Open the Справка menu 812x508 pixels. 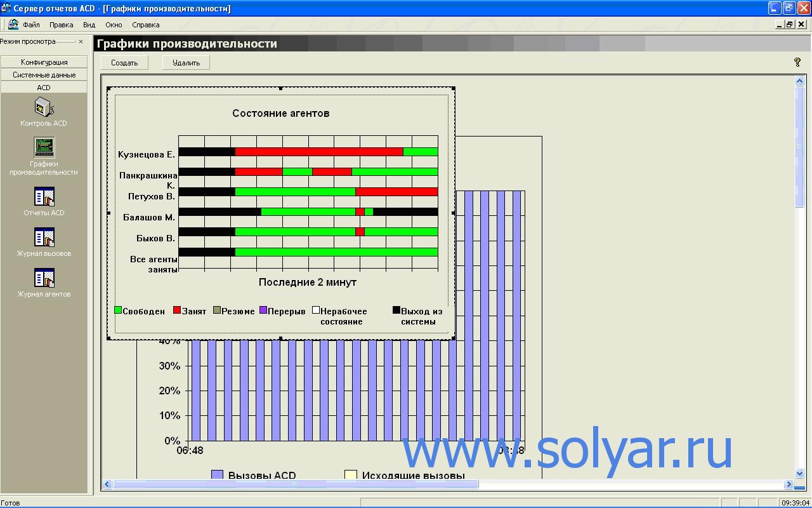[x=145, y=25]
